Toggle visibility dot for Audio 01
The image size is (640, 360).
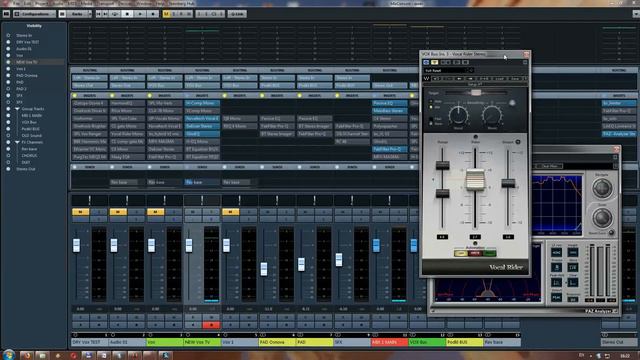(8, 49)
